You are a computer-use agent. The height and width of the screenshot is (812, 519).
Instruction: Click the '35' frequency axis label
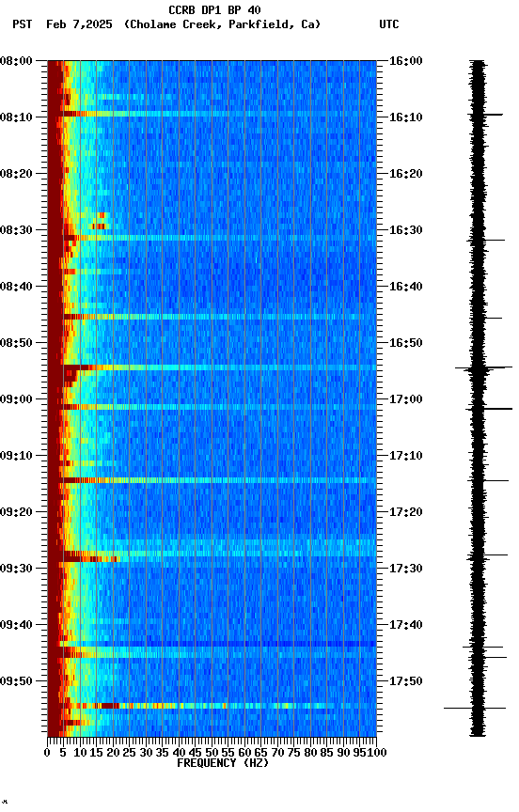click(x=163, y=754)
